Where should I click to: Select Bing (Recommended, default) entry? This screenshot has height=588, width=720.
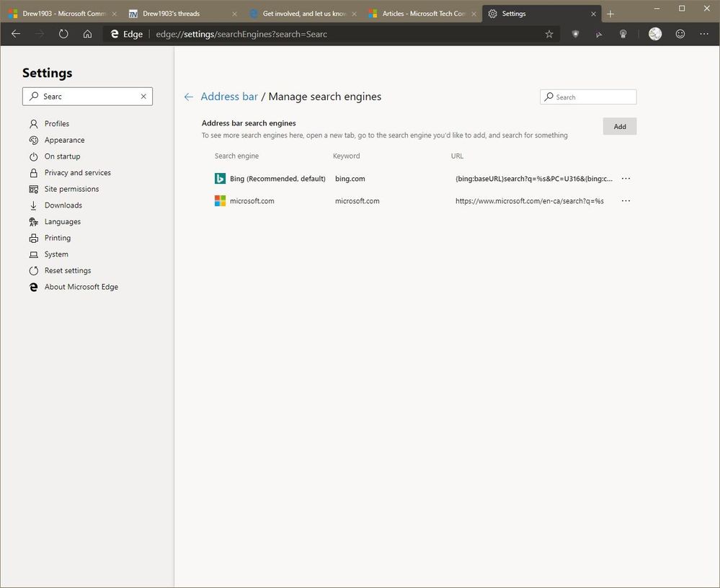[277, 179]
